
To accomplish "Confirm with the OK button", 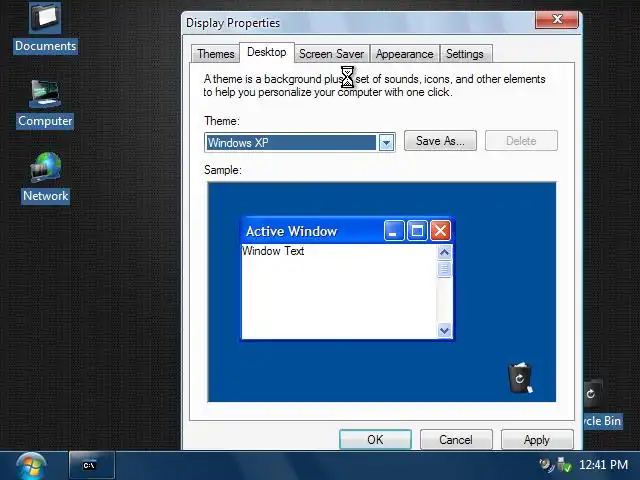I will coord(375,440).
